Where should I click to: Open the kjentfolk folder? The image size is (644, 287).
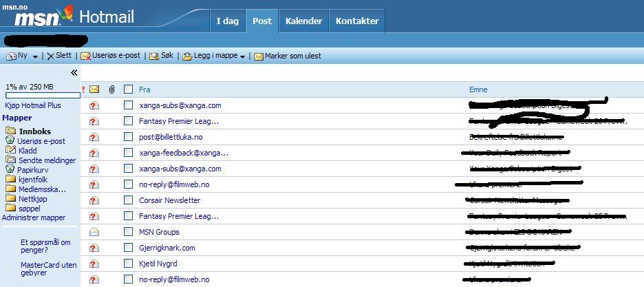[33, 180]
